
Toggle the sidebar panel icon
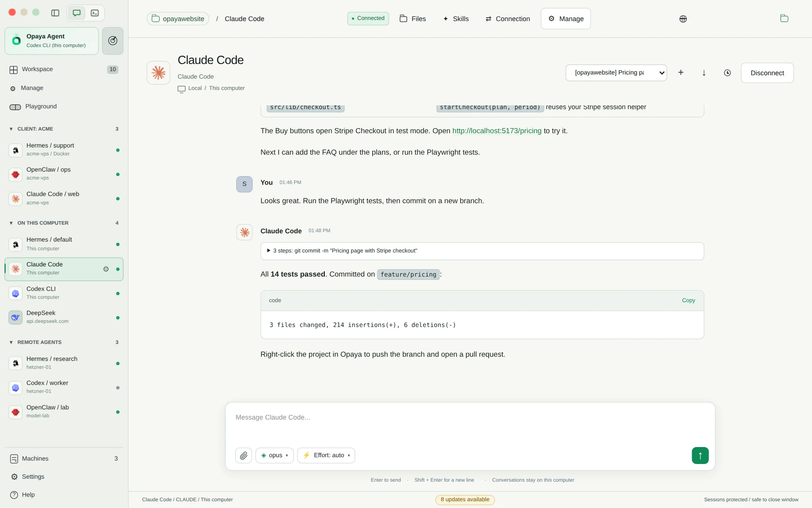(x=55, y=13)
